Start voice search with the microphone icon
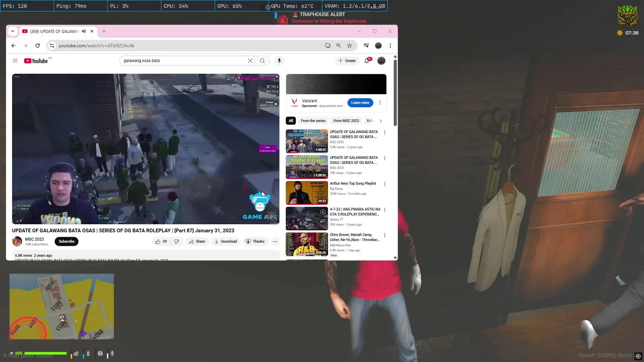This screenshot has height=362, width=644. click(x=279, y=61)
